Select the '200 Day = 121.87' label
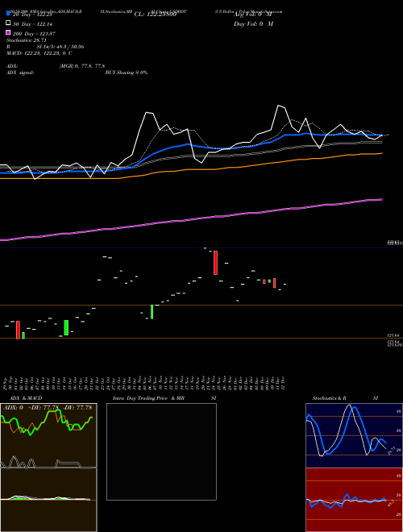This screenshot has height=532, width=403. click(34, 34)
